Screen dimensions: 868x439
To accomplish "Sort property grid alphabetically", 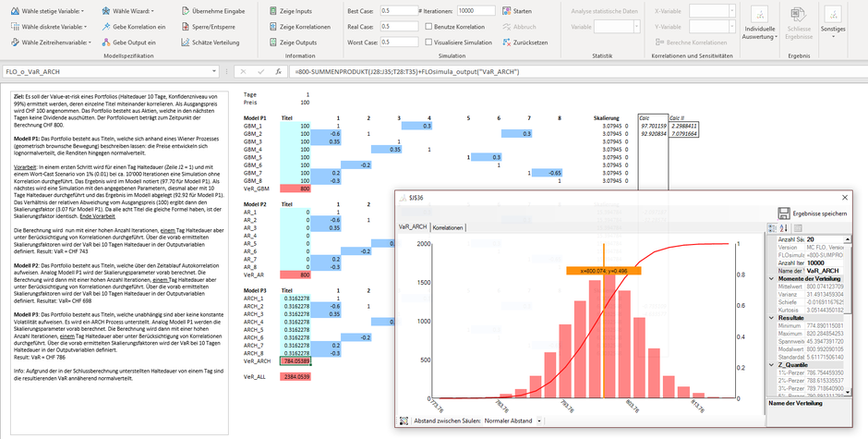I will point(784,227).
